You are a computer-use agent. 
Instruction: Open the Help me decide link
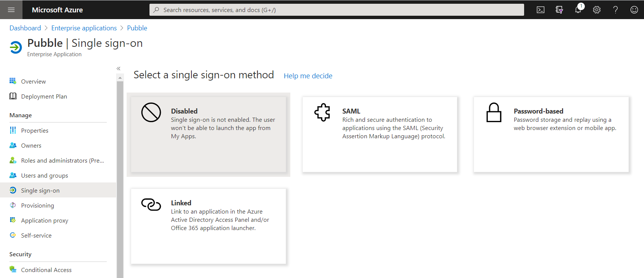tap(308, 76)
